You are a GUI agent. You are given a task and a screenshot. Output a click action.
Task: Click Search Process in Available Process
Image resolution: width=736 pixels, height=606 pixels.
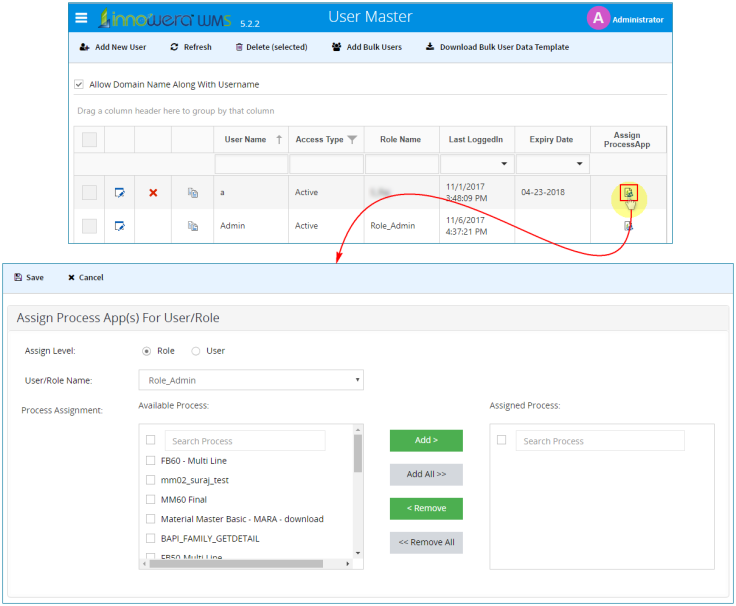click(x=245, y=441)
